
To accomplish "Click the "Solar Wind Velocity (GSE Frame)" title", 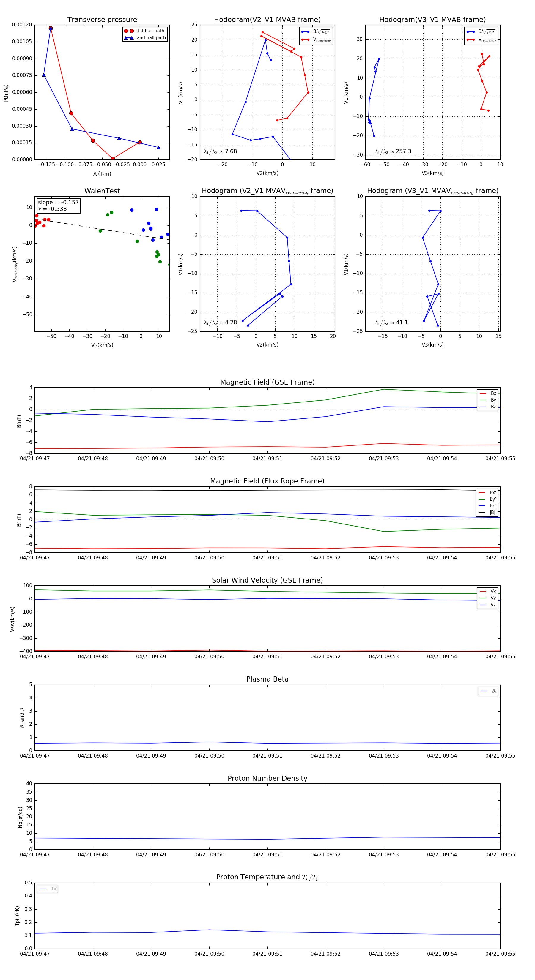I will pos(267,580).
